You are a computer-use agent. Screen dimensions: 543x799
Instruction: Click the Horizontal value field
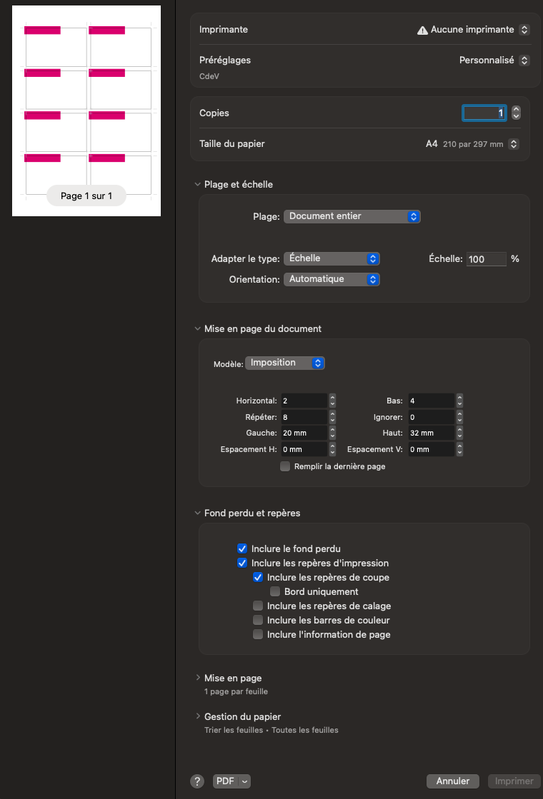pyautogui.click(x=304, y=401)
